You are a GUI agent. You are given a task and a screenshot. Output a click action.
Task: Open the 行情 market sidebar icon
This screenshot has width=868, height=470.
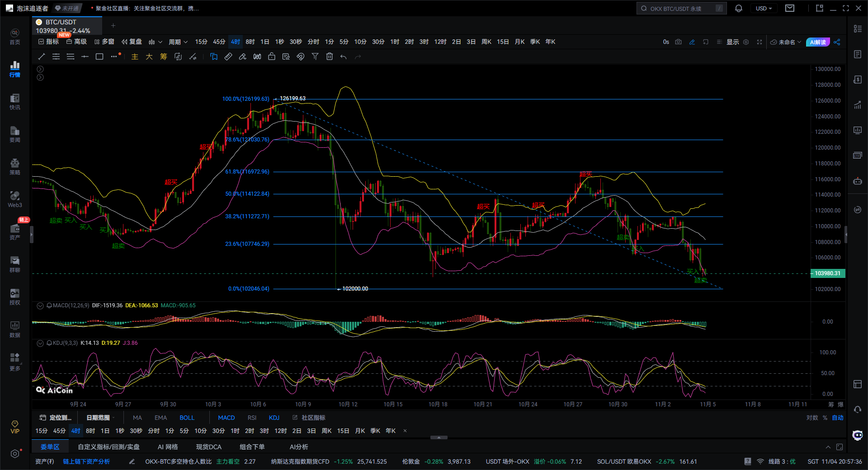point(15,69)
